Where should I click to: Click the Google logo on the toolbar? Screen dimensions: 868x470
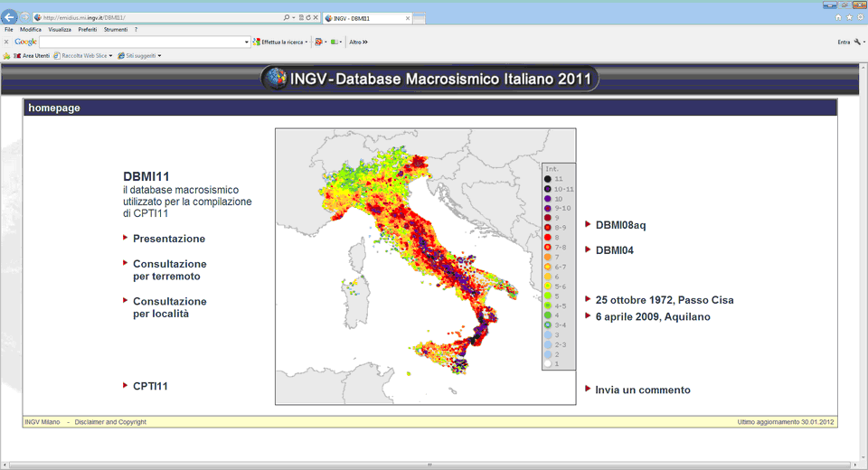(x=25, y=42)
